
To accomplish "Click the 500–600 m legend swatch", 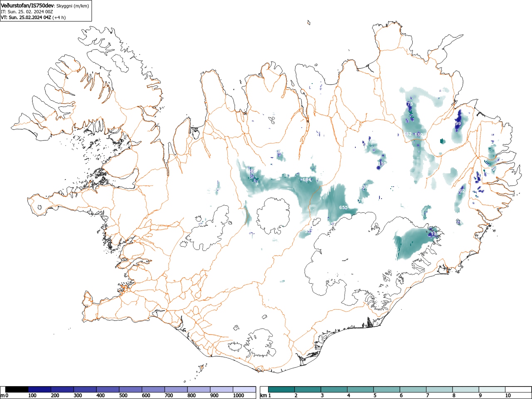I will coord(131,389).
